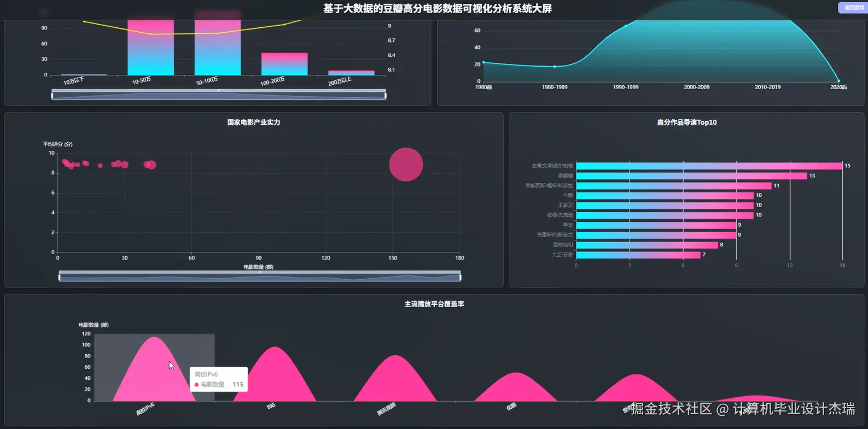Click the 史蒂文·斯皮尔伯格 bar valued 15
The image size is (868, 429).
coord(709,166)
